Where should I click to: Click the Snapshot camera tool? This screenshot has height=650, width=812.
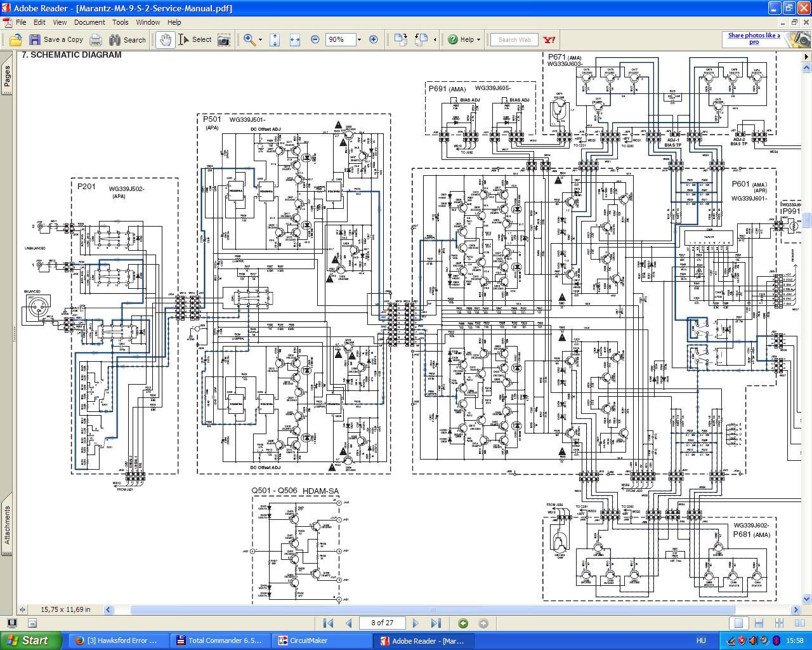(223, 39)
